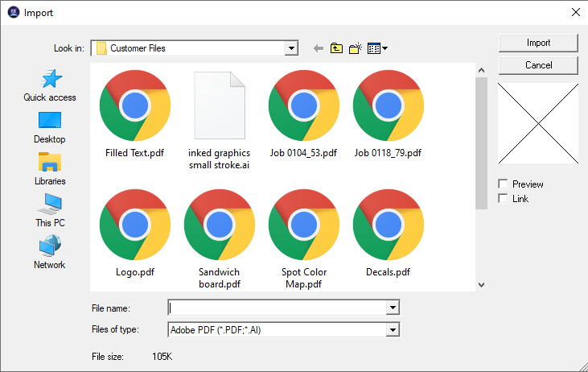588x372 pixels.
Task: Click into the File name text field
Action: click(x=277, y=308)
